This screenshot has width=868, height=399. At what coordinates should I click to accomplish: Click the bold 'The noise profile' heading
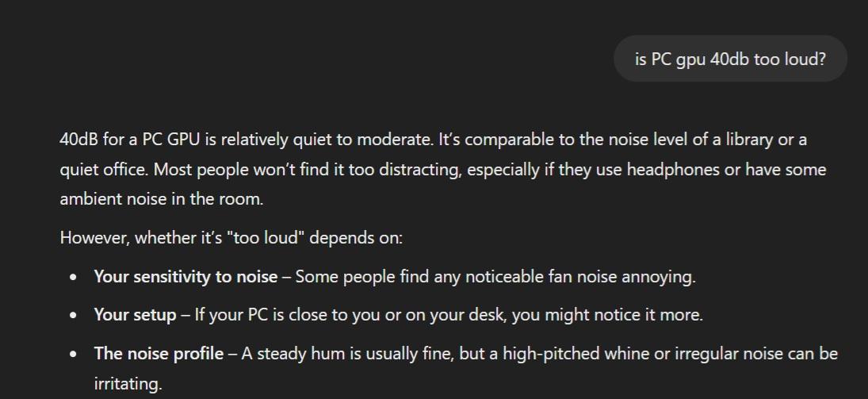point(159,353)
